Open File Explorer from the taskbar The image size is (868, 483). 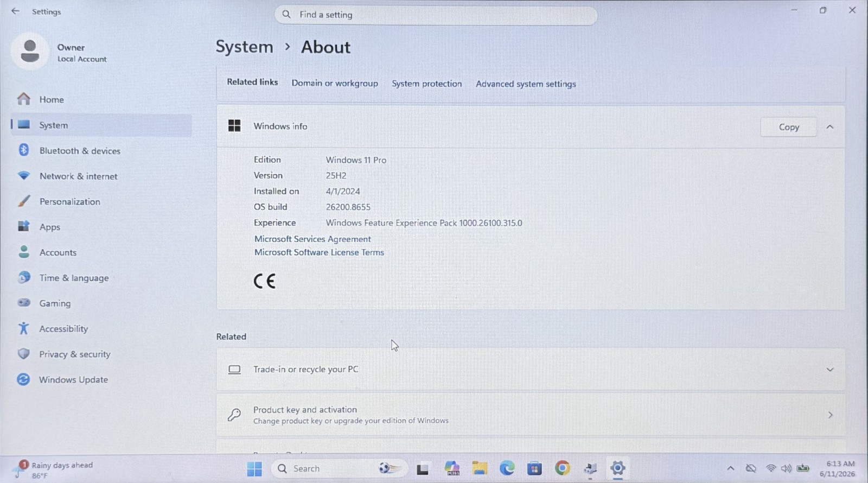[x=480, y=468]
